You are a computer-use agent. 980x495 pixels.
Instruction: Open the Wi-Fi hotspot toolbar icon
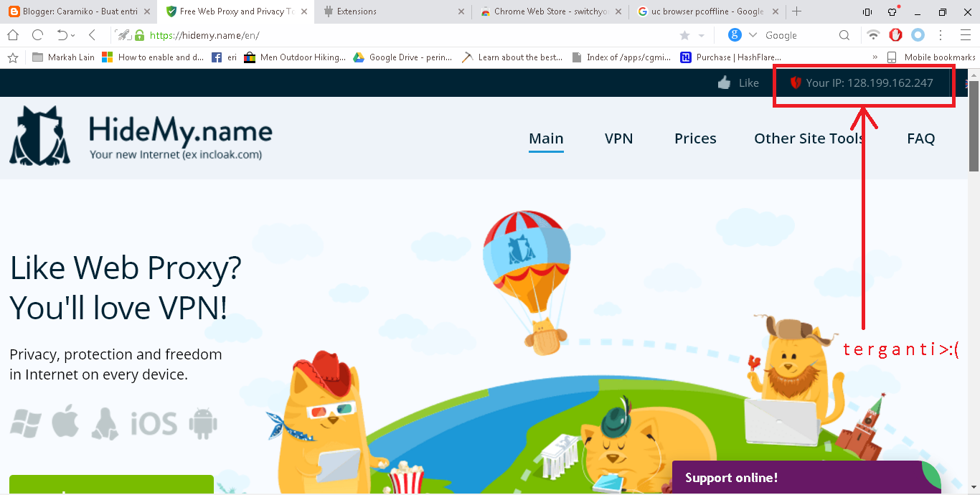[x=873, y=35]
